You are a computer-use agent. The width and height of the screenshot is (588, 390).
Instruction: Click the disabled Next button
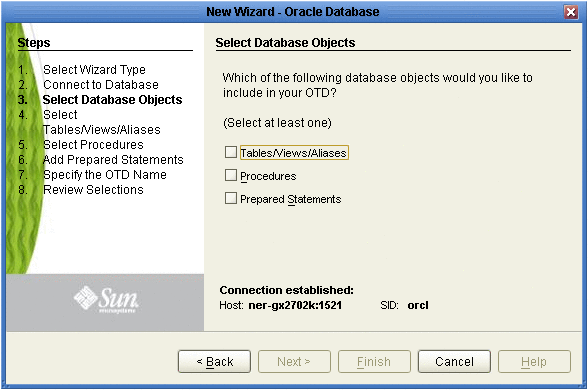tap(294, 362)
